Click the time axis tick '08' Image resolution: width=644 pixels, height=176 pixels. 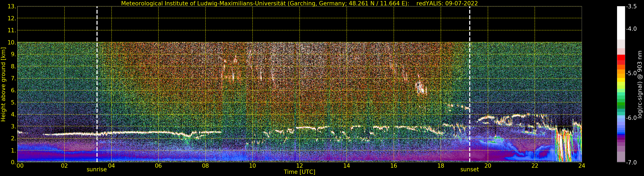205,166
